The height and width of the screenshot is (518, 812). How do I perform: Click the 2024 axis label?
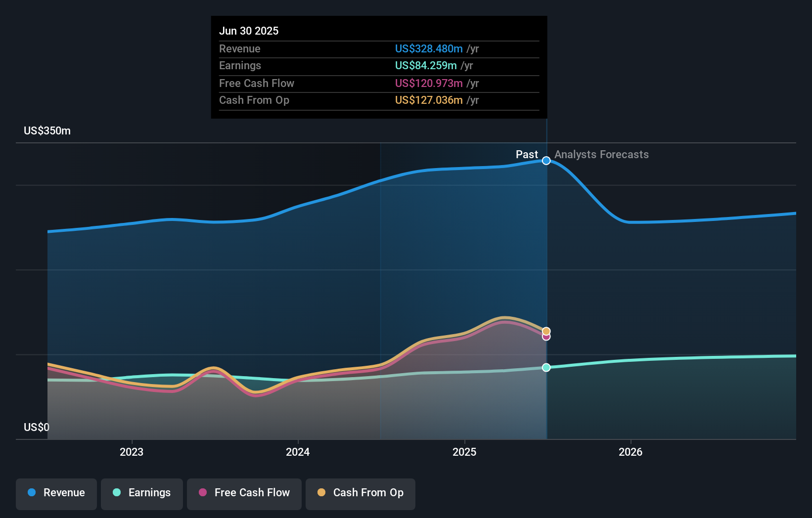298,451
